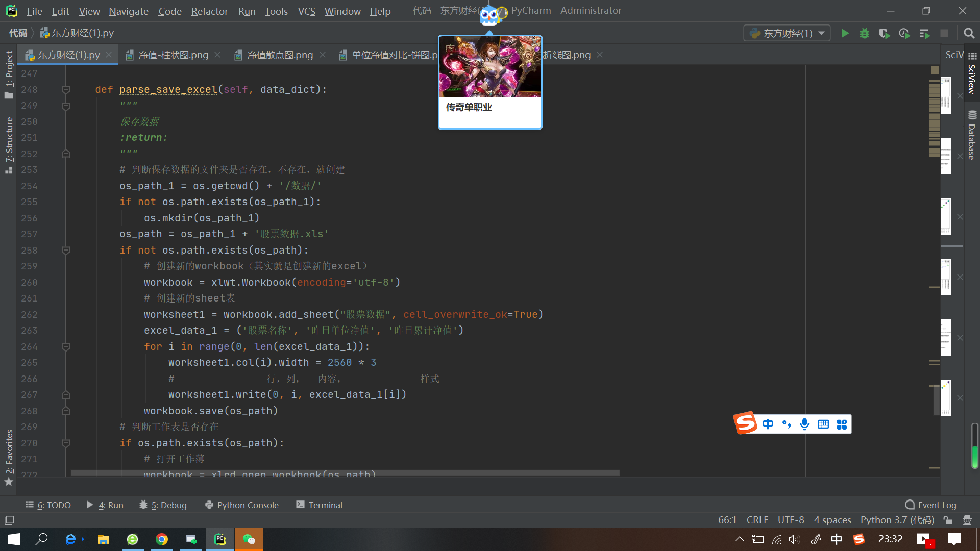Screen dimensions: 980x551
Task: Toggle the Favorites tool window
Action: [x=9, y=458]
